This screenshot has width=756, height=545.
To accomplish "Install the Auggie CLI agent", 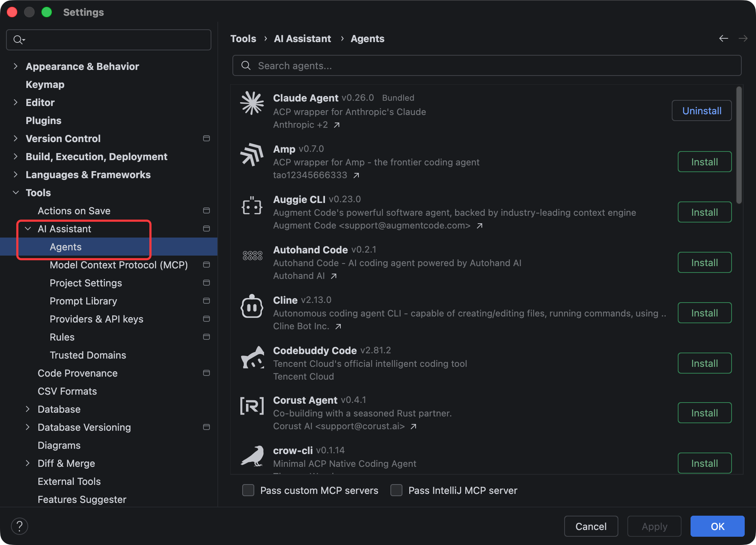I will coord(704,212).
